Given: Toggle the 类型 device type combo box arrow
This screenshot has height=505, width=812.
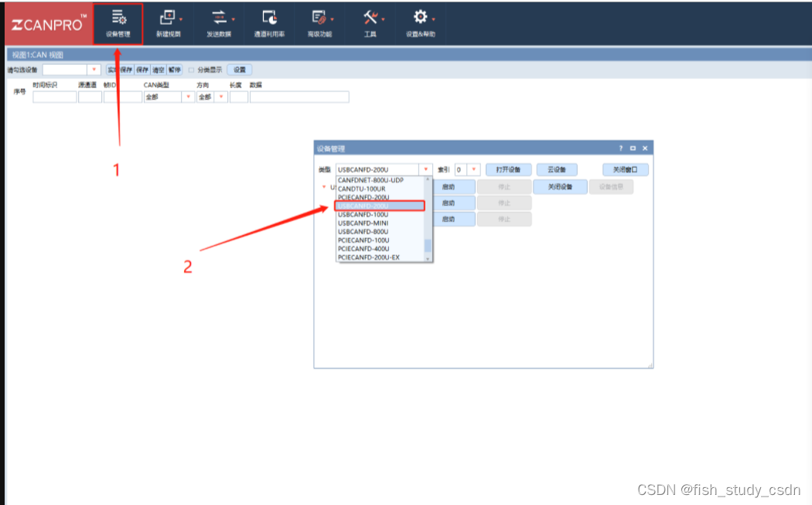Looking at the screenshot, I should (425, 169).
